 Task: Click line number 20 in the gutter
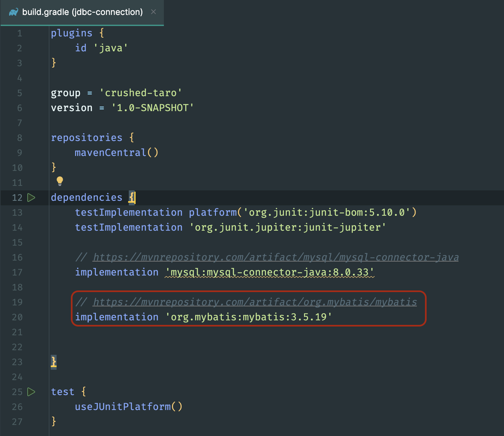(17, 317)
